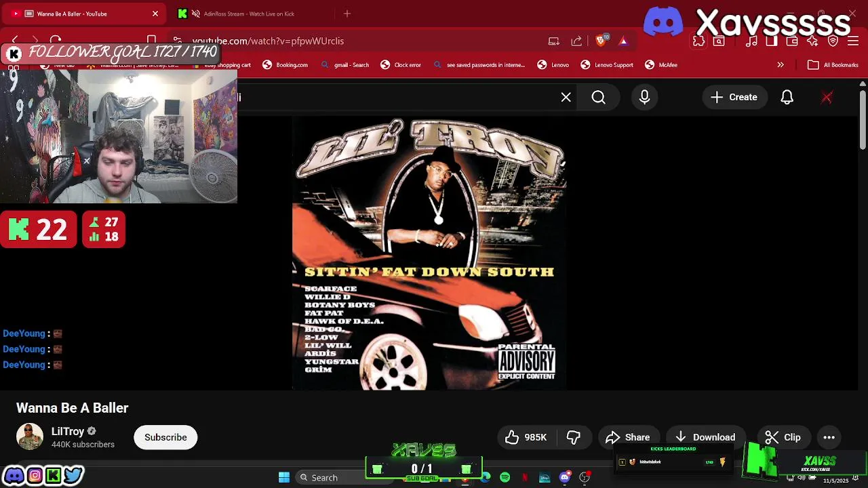Create a Clip of the video
868x488 pixels.
click(783, 437)
